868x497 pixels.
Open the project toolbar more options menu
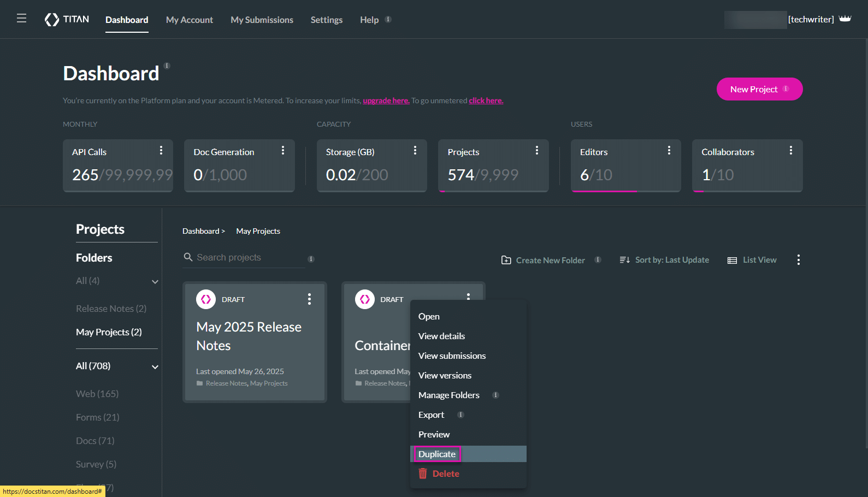tap(799, 260)
